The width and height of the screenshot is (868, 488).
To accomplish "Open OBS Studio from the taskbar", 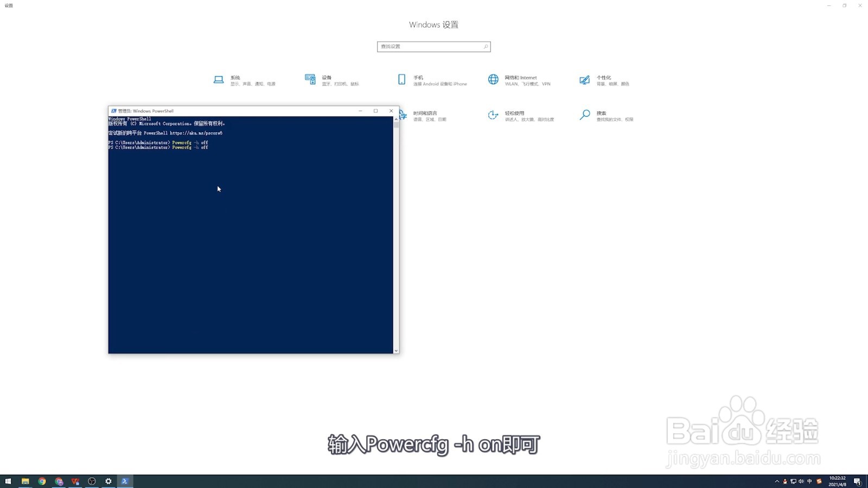I will coord(92,481).
